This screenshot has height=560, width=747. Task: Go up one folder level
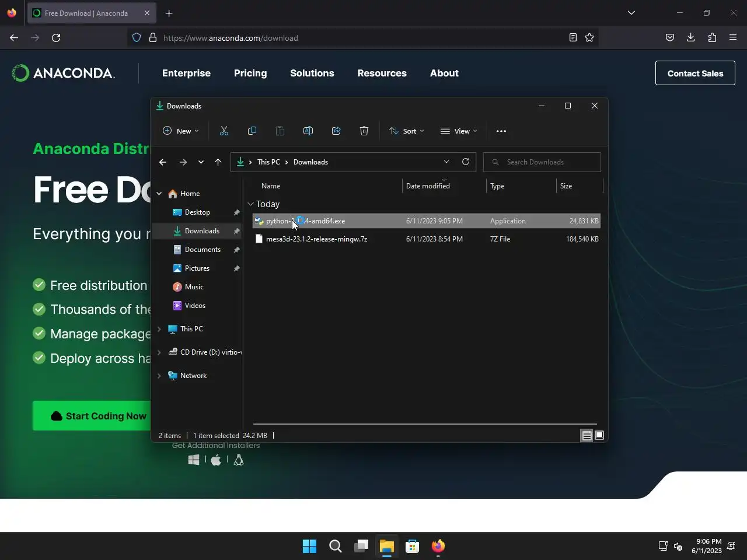coord(218,162)
